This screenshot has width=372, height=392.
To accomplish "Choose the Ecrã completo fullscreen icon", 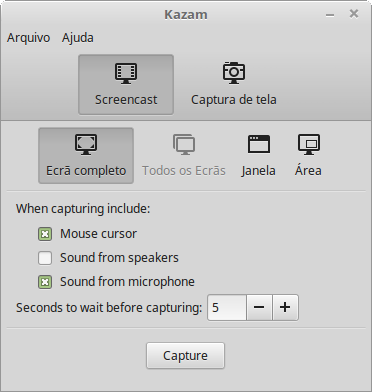I will coord(86,144).
